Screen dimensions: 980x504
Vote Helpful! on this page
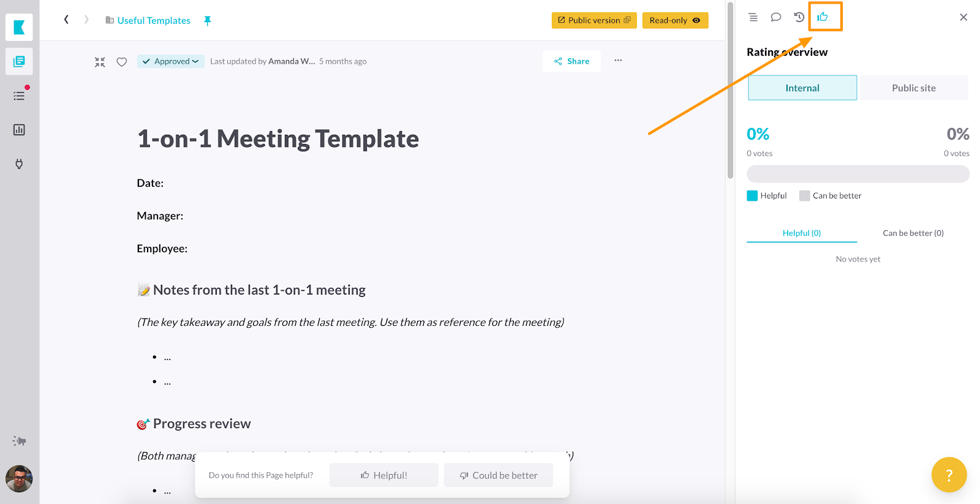(384, 475)
